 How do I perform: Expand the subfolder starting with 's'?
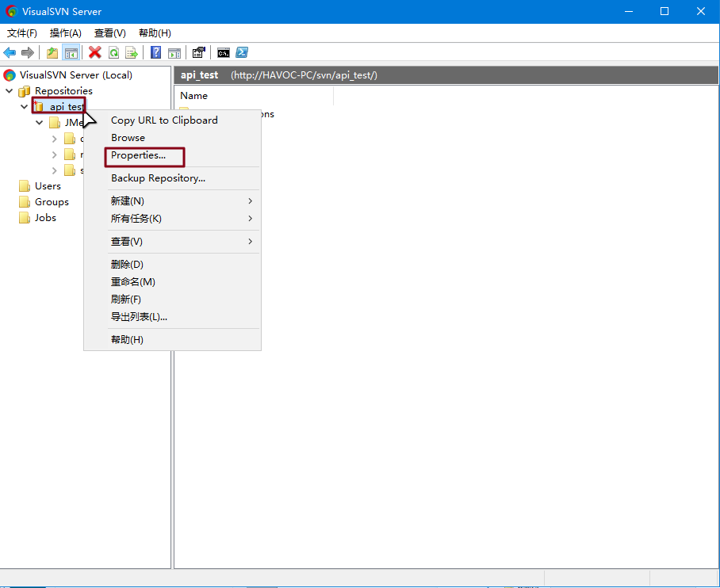tap(55, 170)
